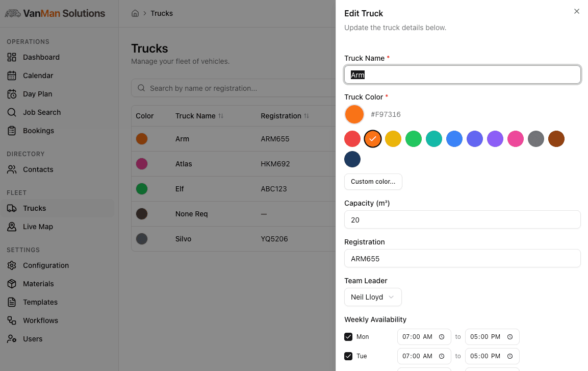Open the Users menu item

click(33, 339)
